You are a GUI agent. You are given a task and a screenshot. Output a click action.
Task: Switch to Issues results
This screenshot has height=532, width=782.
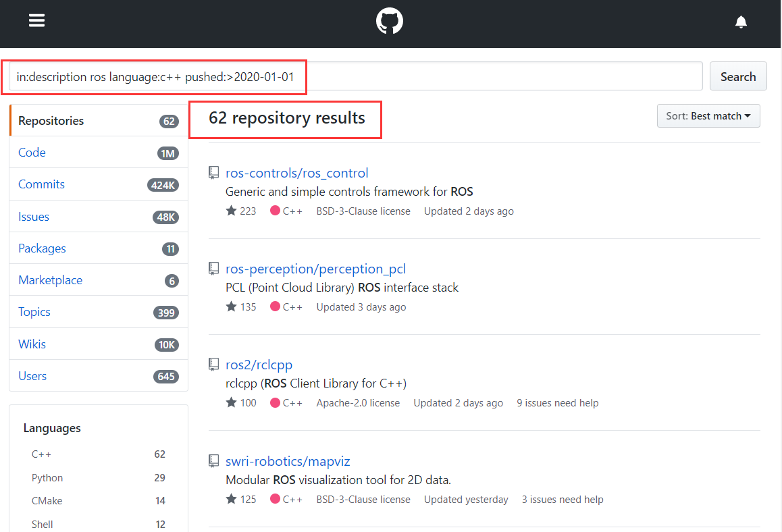[x=99, y=217]
